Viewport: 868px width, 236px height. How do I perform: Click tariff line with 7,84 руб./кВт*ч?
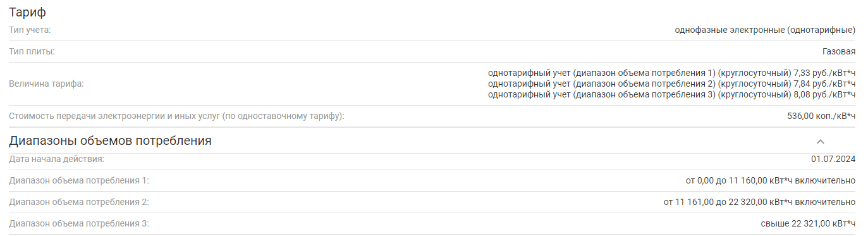point(672,84)
